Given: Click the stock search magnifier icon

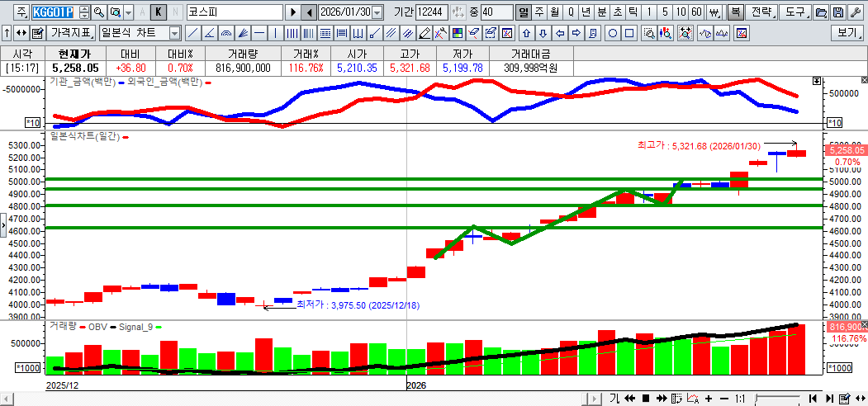Looking at the screenshot, I should 98,12.
